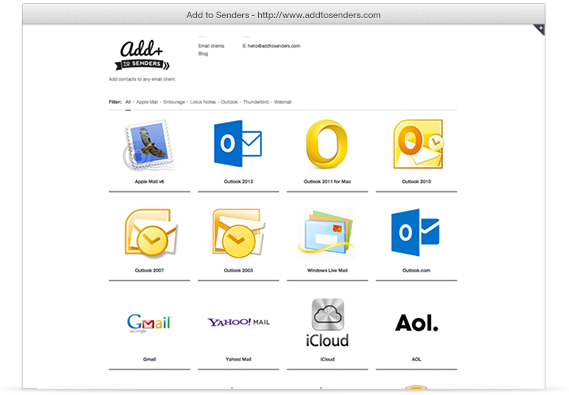Click the "Outlook.com" caption
The width and height of the screenshot is (569, 395).
pyautogui.click(x=416, y=270)
